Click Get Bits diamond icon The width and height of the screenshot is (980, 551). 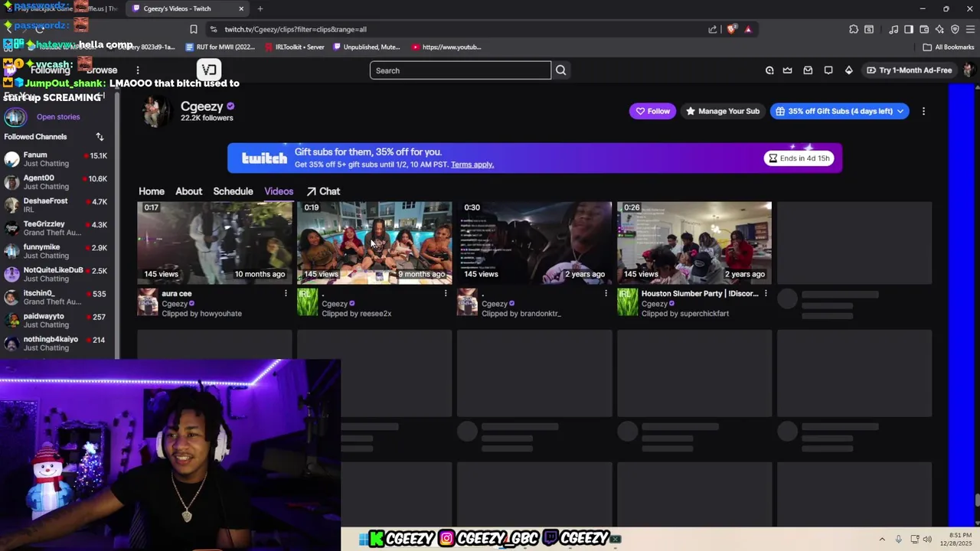[x=848, y=70]
